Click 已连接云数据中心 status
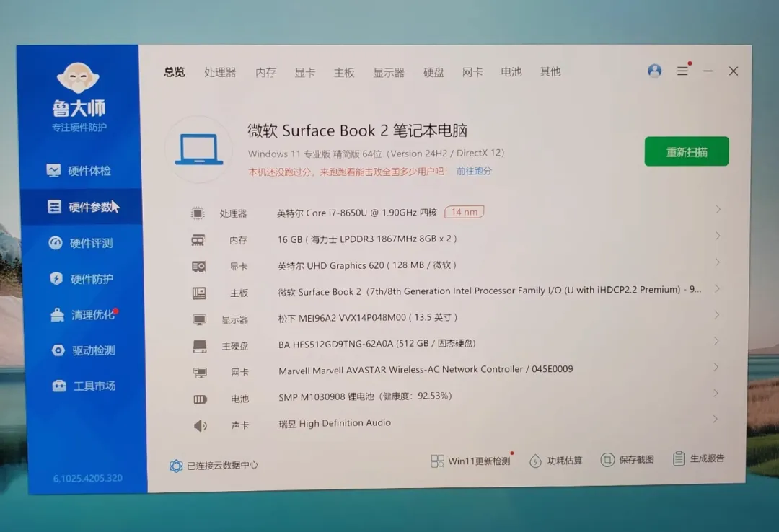This screenshot has width=779, height=532. (x=214, y=466)
